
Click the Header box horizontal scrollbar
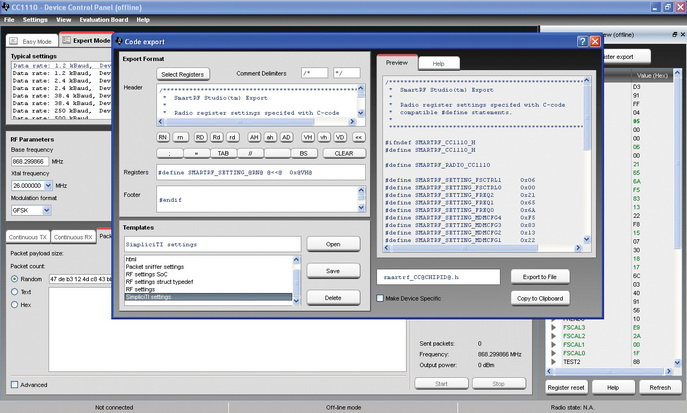click(x=256, y=121)
